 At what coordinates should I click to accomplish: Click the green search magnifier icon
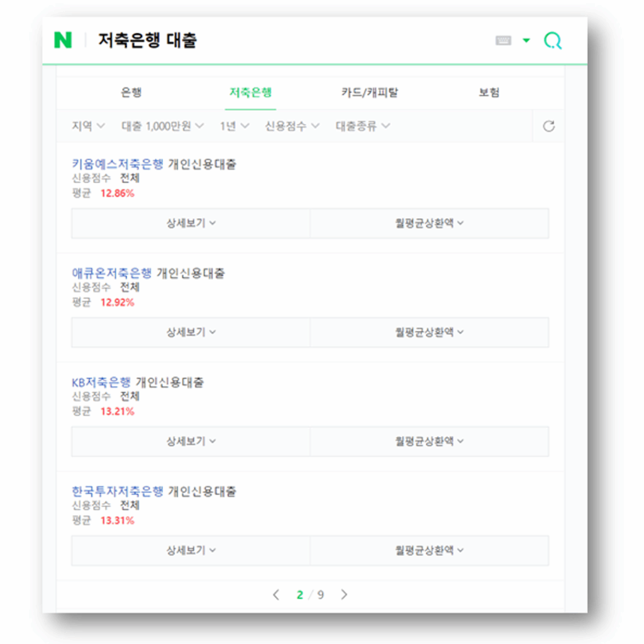tap(552, 41)
